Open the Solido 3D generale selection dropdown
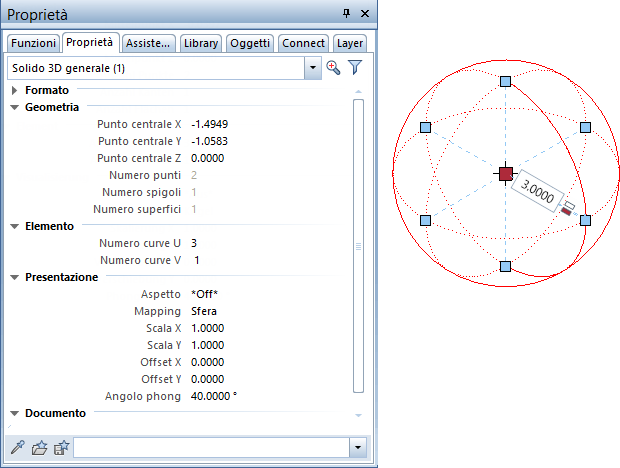Screen dimensions: 620x468 [x=313, y=68]
